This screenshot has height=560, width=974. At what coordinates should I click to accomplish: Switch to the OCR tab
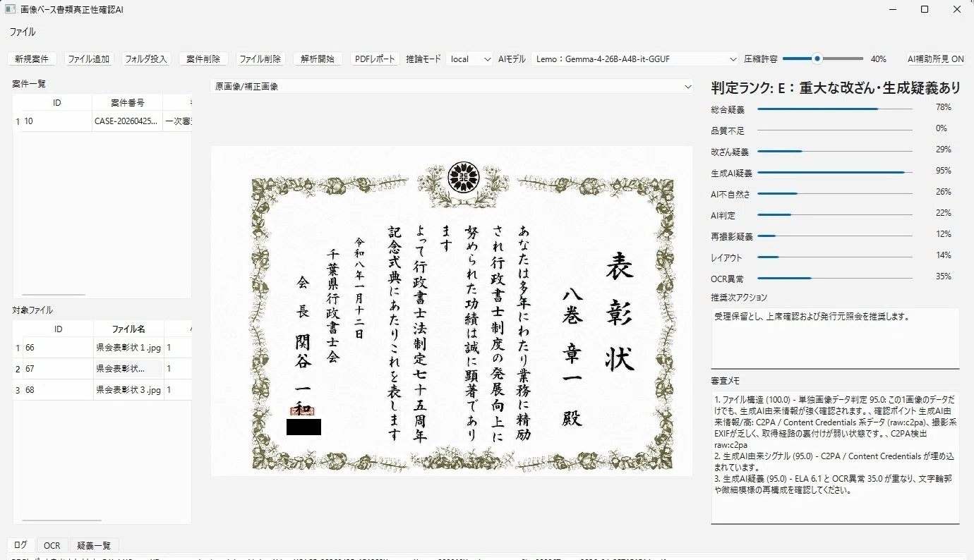coord(52,545)
